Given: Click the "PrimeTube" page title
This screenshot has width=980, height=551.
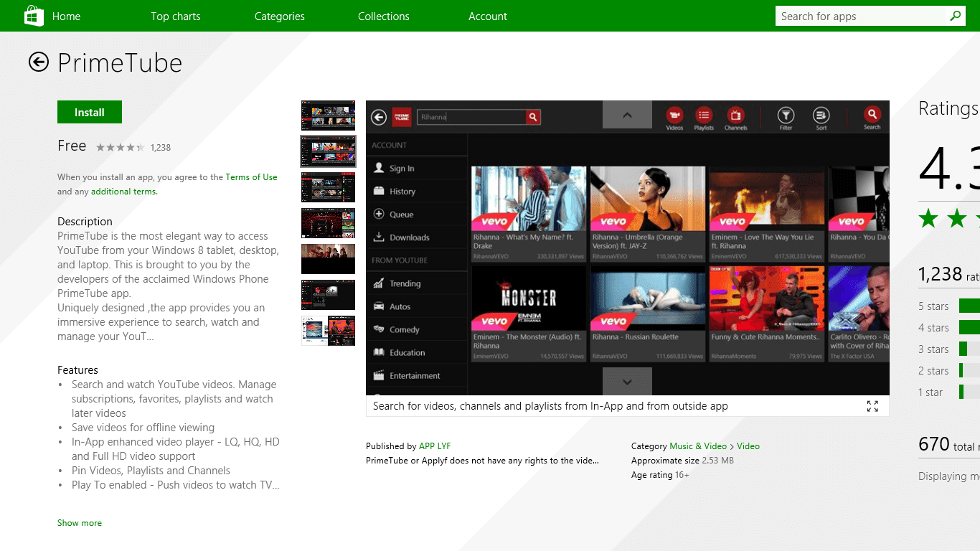Looking at the screenshot, I should 120,62.
